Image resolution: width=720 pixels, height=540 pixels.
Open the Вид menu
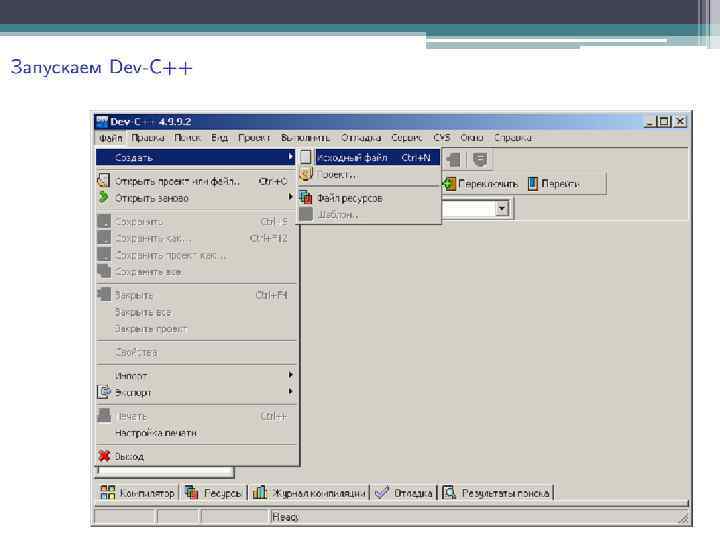coord(219,138)
